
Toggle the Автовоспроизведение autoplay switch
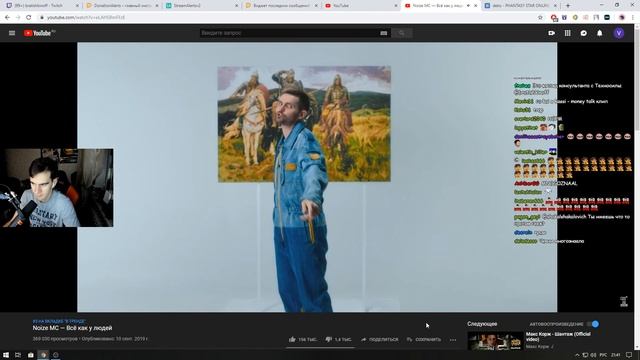click(x=593, y=324)
